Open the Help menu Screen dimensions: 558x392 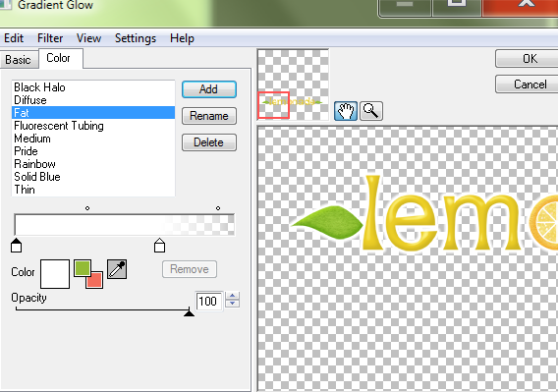(182, 38)
